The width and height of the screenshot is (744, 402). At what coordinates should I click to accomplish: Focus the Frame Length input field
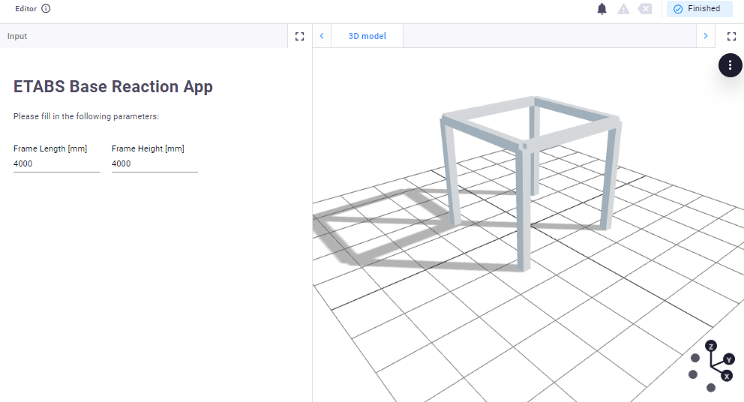pos(56,163)
